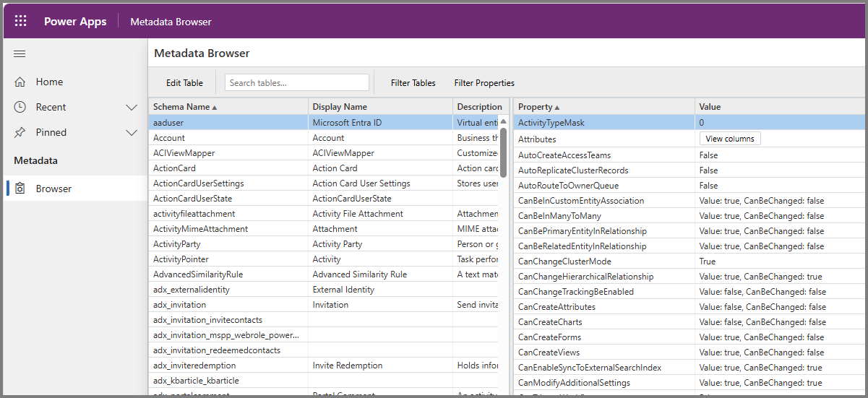Screen dimensions: 868x398
Task: Select the CanChangeTrackingBeEnabled property
Action: click(x=604, y=292)
